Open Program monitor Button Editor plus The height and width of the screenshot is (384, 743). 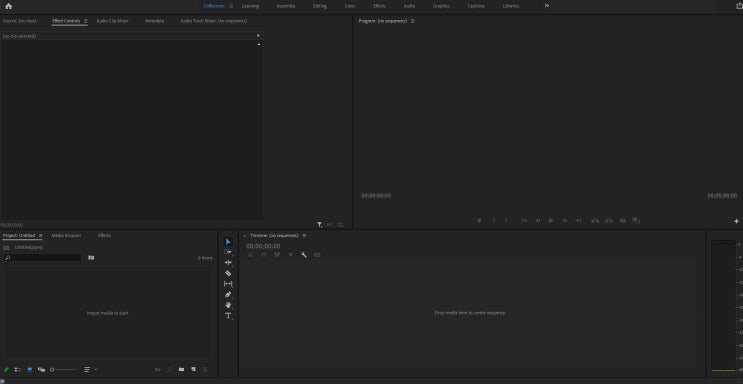coord(736,221)
